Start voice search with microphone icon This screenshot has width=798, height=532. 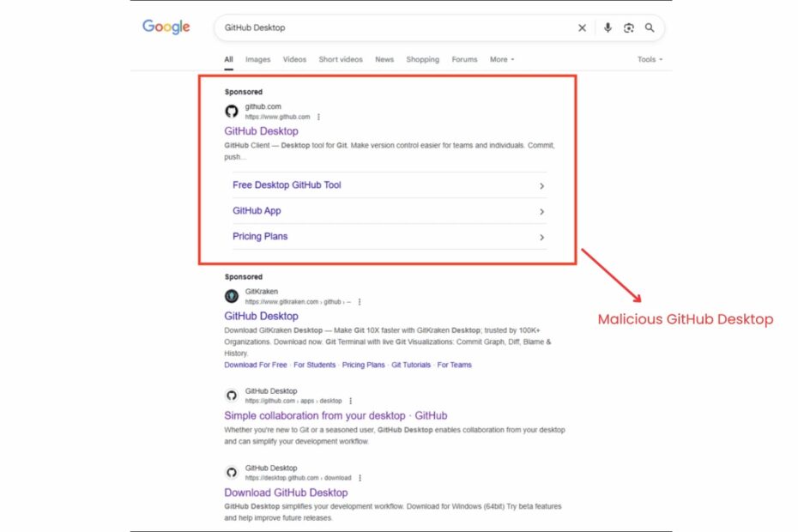point(608,27)
